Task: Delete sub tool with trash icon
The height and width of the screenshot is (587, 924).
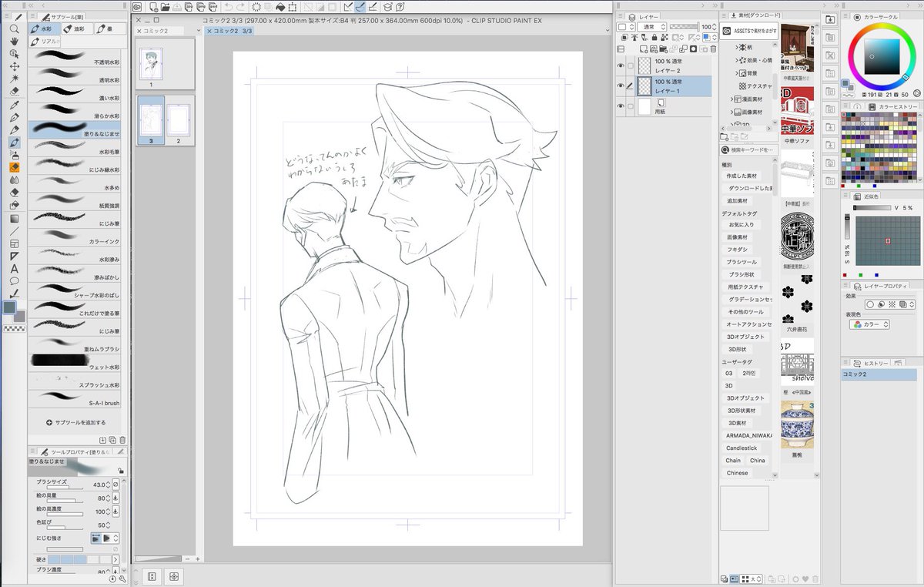Action: (x=122, y=440)
